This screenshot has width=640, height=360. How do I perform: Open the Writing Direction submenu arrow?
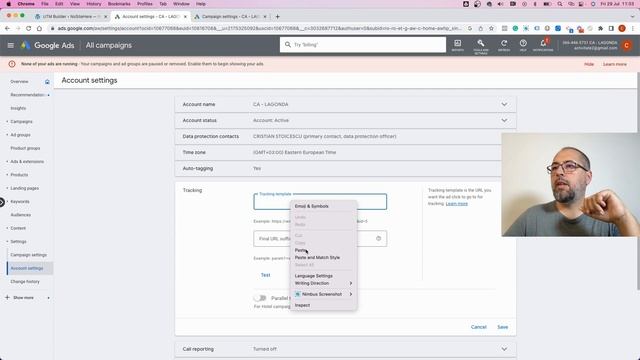[x=351, y=283]
